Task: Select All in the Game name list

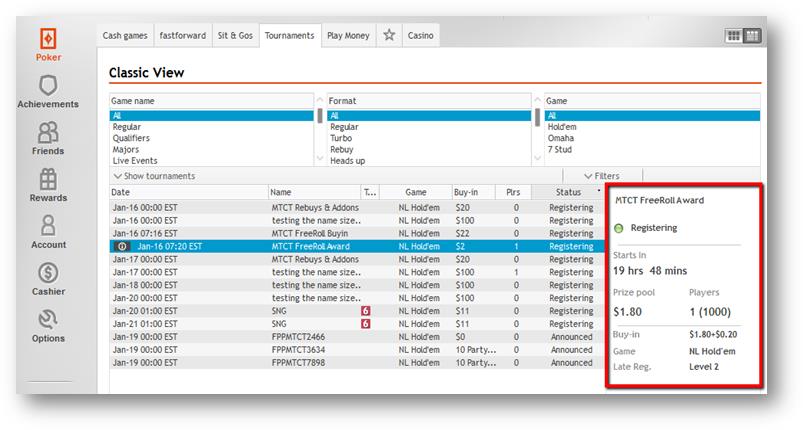Action: pyautogui.click(x=211, y=116)
